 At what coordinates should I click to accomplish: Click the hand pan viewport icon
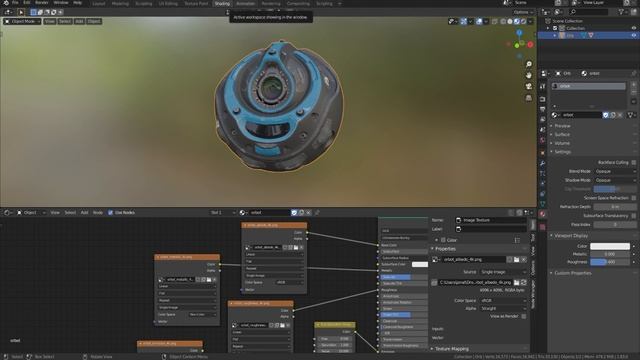pos(529,75)
